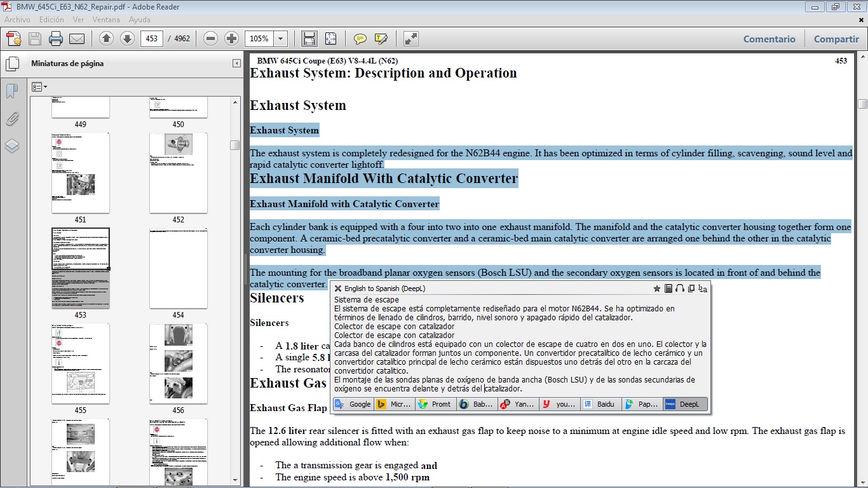Add a sticky note comment

360,39
